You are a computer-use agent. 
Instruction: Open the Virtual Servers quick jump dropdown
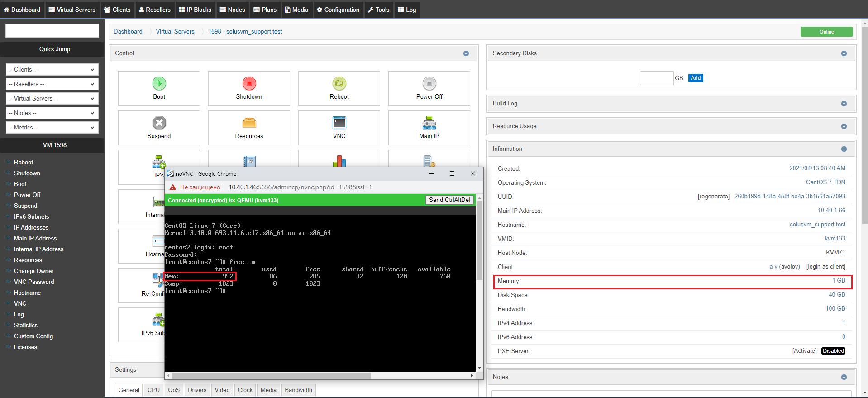(x=52, y=99)
